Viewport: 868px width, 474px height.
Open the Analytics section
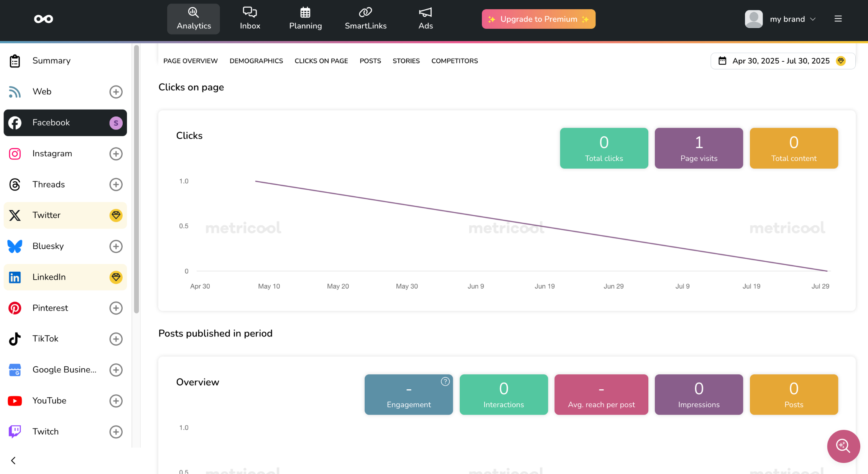194,19
